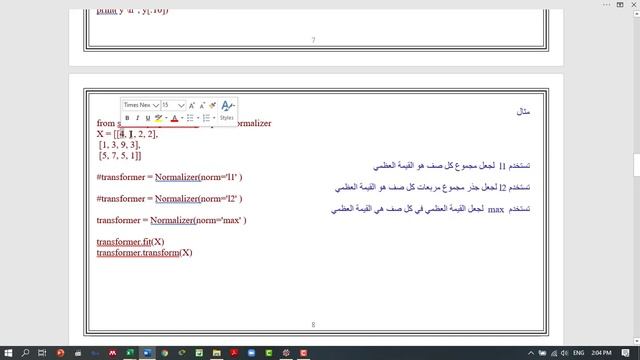Click the Arabic heading 'مثال'

pyautogui.click(x=523, y=111)
